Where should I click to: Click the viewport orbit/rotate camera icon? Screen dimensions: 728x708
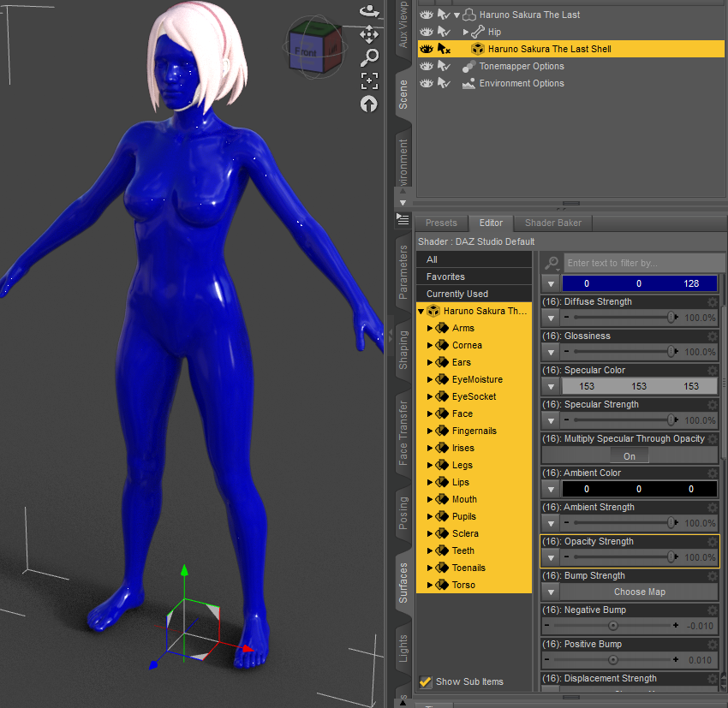tap(369, 11)
